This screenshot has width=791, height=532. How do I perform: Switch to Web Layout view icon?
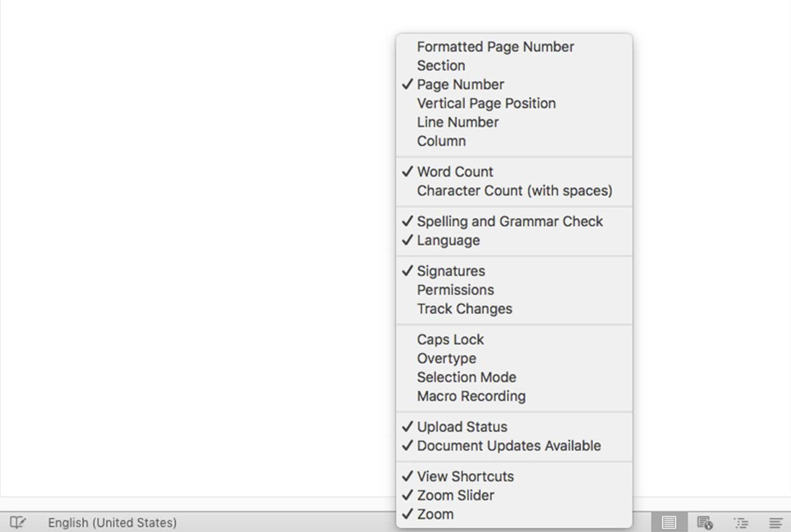pyautogui.click(x=705, y=522)
